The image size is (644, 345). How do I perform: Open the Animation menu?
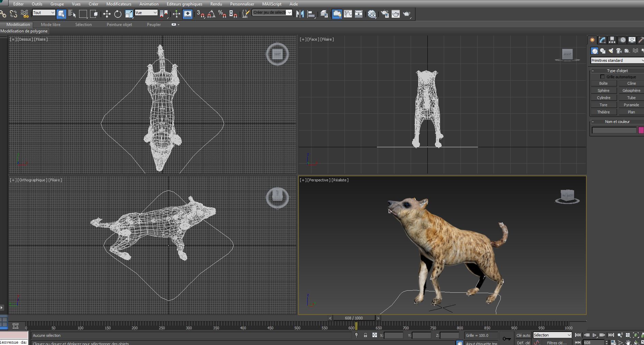tap(149, 4)
